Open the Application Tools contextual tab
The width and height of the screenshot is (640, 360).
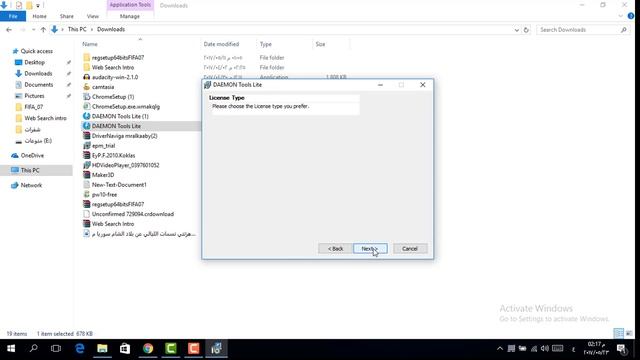pyautogui.click(x=130, y=5)
